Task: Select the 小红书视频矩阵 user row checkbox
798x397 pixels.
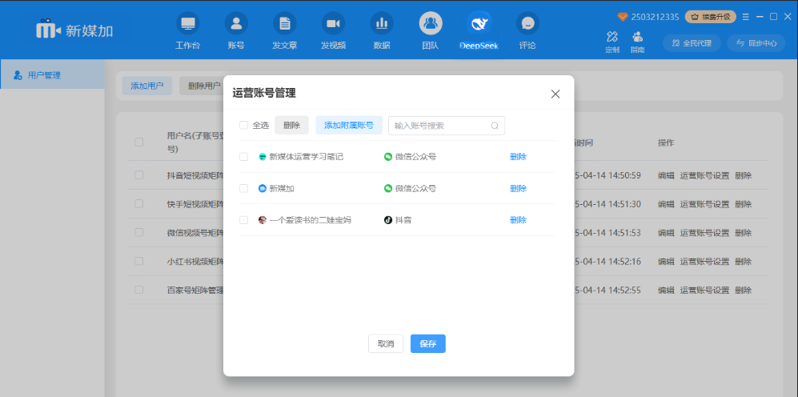Action: (139, 261)
